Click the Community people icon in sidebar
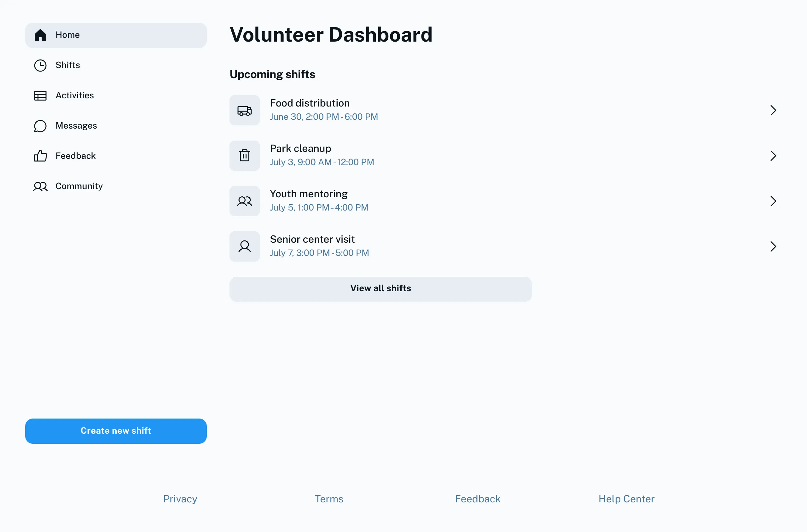 point(40,186)
